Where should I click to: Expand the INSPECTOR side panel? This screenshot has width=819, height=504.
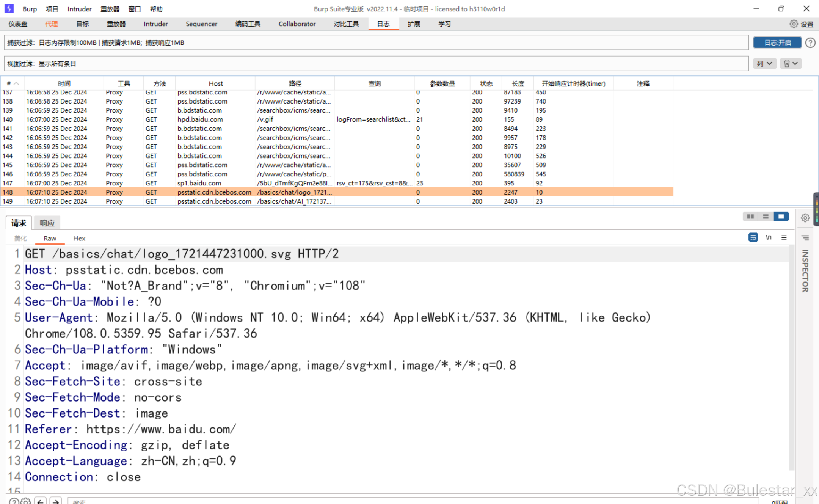[x=805, y=271]
